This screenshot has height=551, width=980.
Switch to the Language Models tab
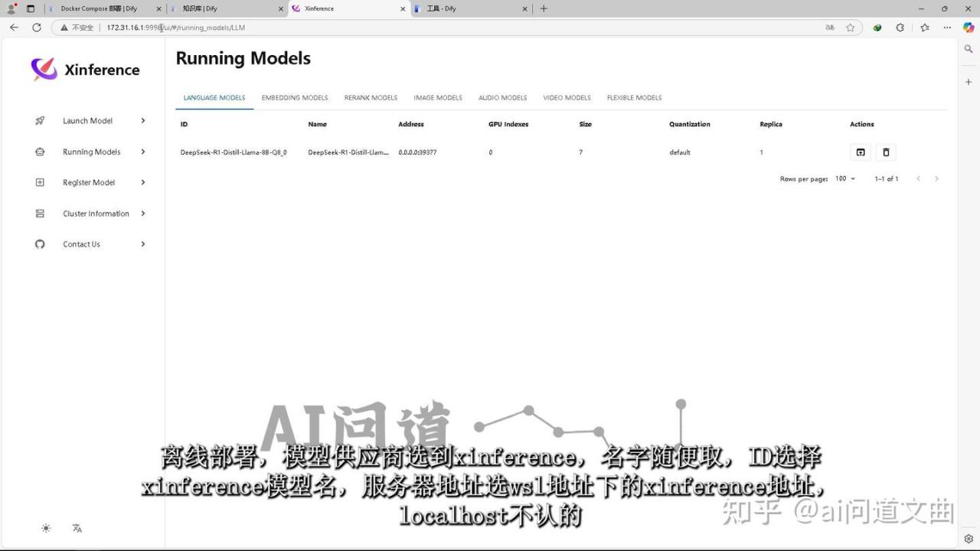tap(214, 98)
